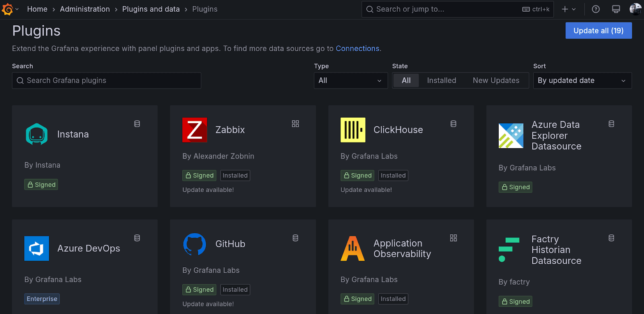Click app grid icon on Application Observability card
The width and height of the screenshot is (644, 314).
coord(454,238)
